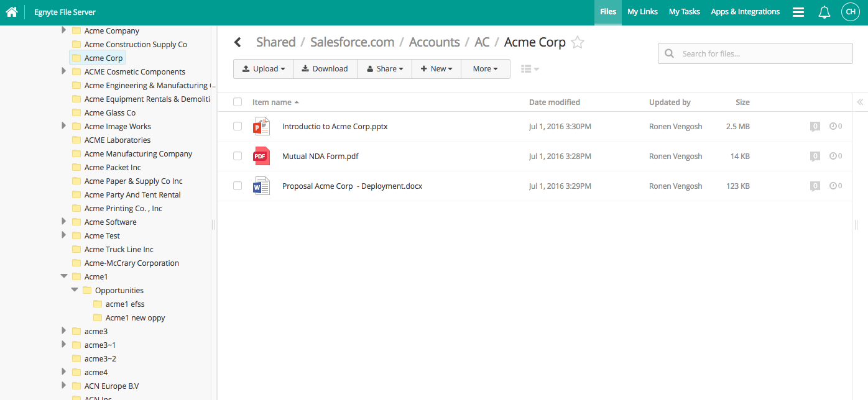Open Proposal Acme Corp - Deployment.docx file name

pos(352,186)
